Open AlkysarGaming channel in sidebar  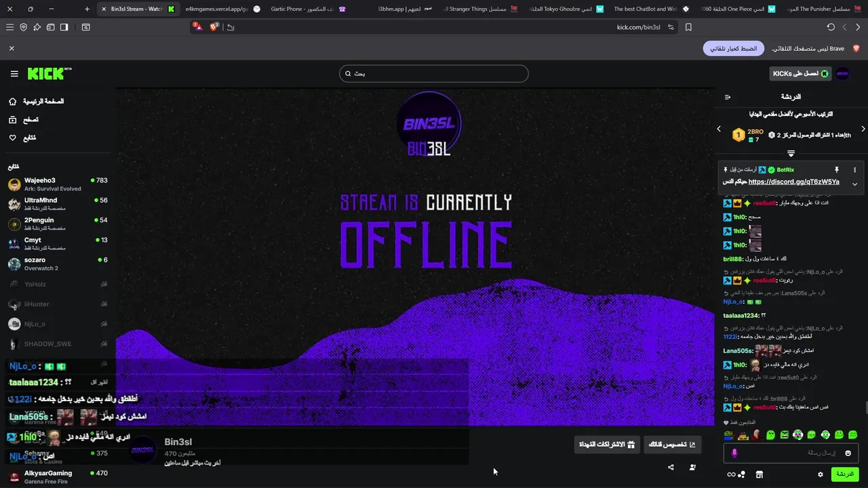[58, 476]
